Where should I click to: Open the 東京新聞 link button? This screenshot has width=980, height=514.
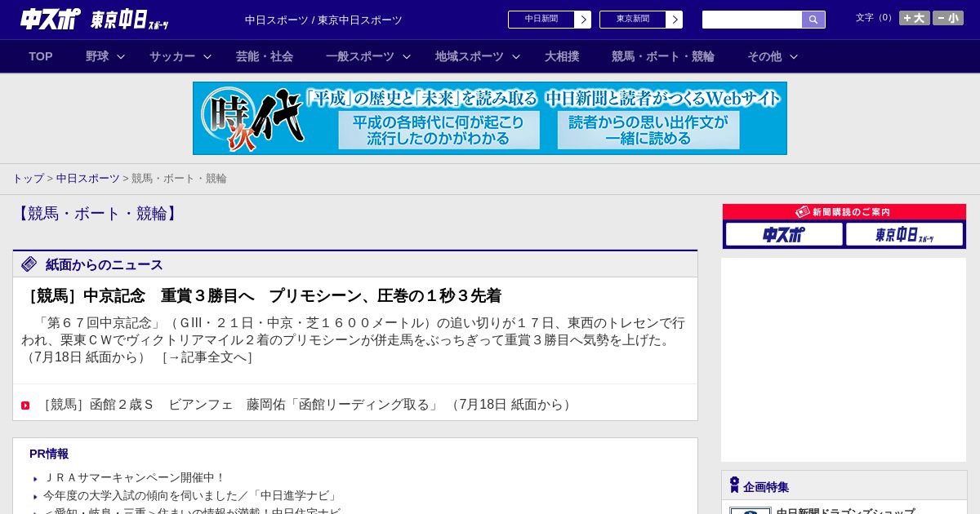633,20
